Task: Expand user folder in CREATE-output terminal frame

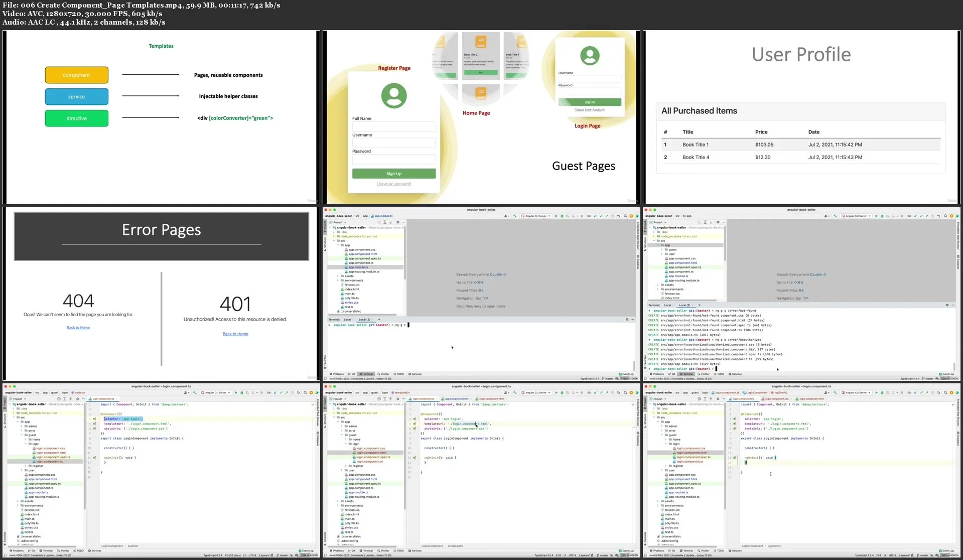Action: [662, 254]
